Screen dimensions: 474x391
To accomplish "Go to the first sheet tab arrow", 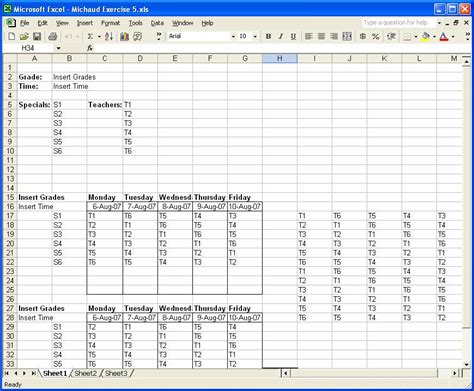I will click(7, 373).
